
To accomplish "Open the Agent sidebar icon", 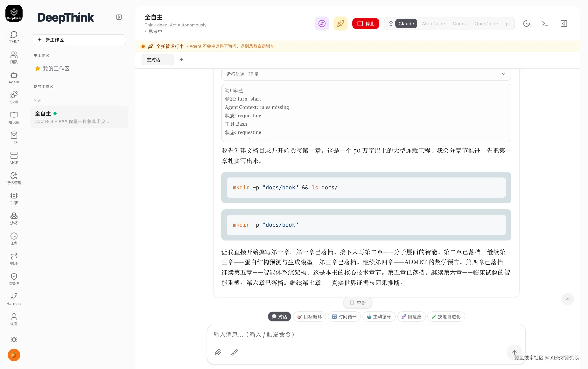I will pos(14,78).
